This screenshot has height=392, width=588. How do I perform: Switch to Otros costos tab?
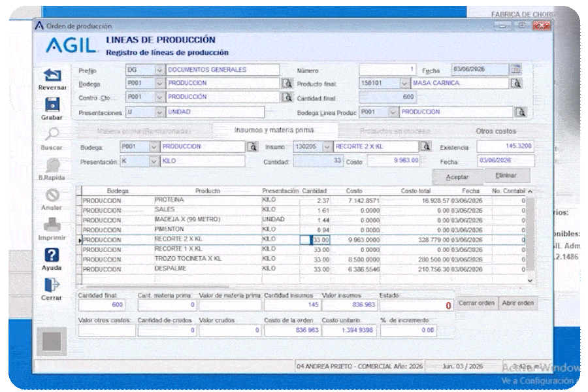496,131
